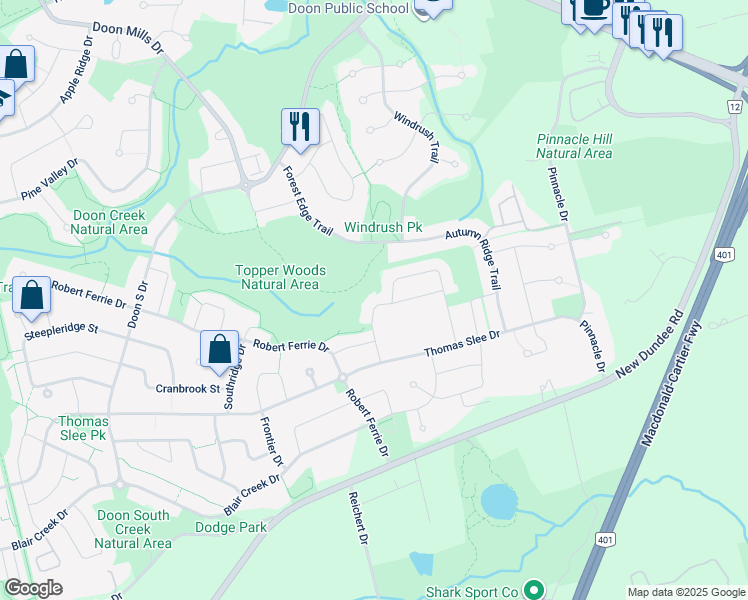Click the Doon Public School label
Viewport: 748px width, 600px height.
349,8
